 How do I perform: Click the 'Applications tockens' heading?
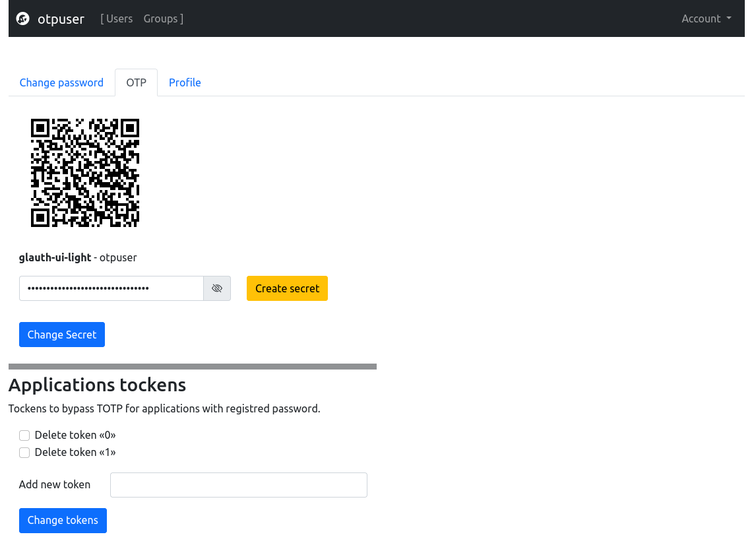click(97, 385)
